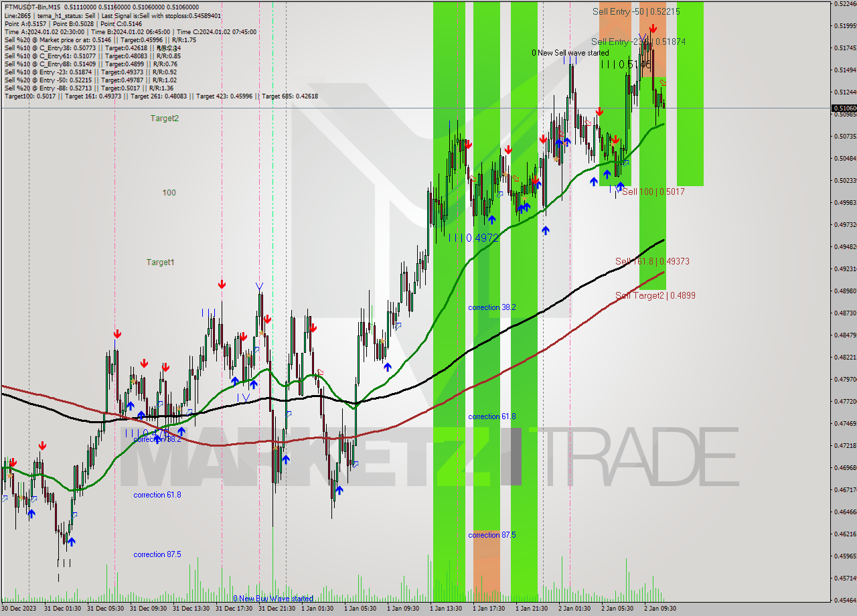Image resolution: width=857 pixels, height=616 pixels.
Task: Click the 'Sell 100 | 0.5017' label
Action: pos(653,191)
